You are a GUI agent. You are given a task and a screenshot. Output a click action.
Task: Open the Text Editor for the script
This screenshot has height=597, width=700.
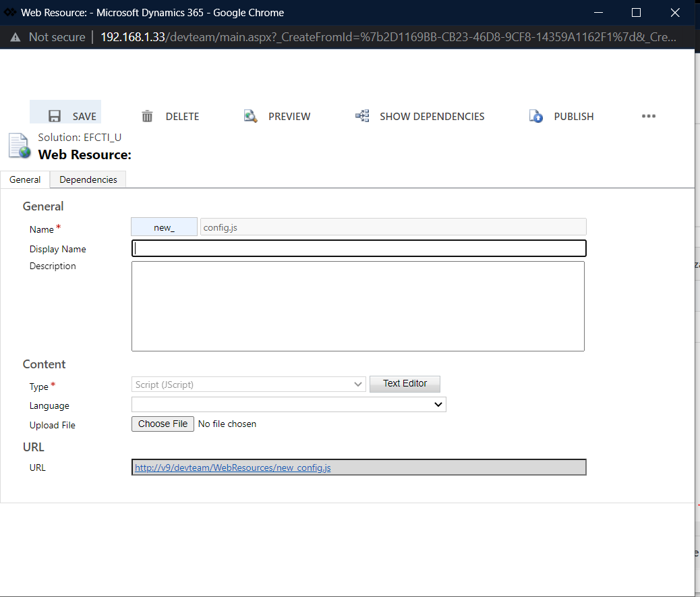[405, 383]
